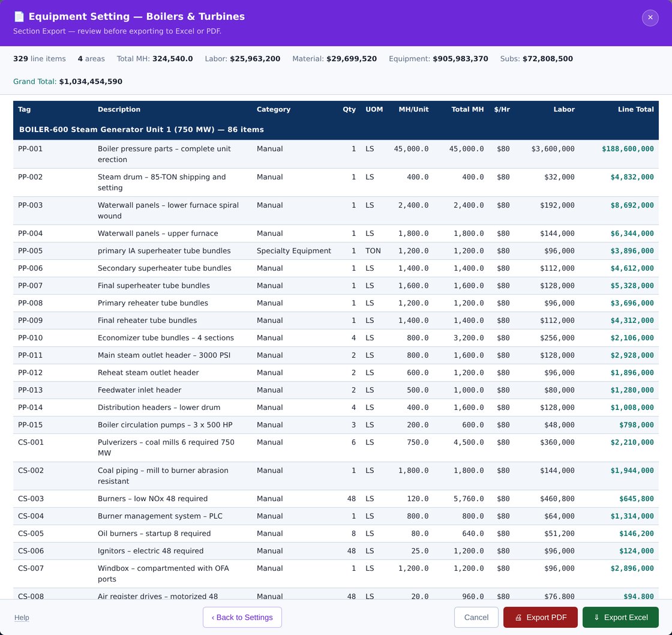Select Feedwater inlet header row
The width and height of the screenshot is (672, 635).
click(x=335, y=390)
